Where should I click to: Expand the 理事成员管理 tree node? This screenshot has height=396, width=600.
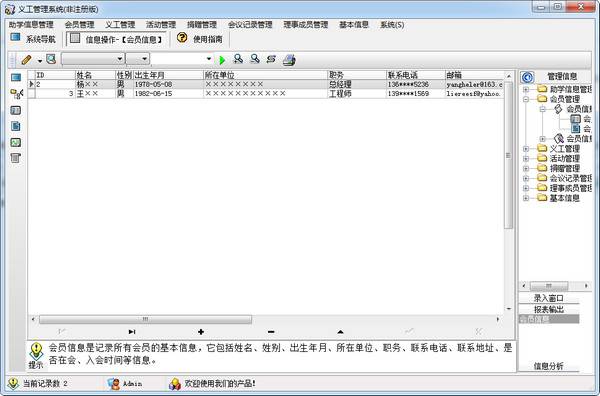tap(526, 188)
